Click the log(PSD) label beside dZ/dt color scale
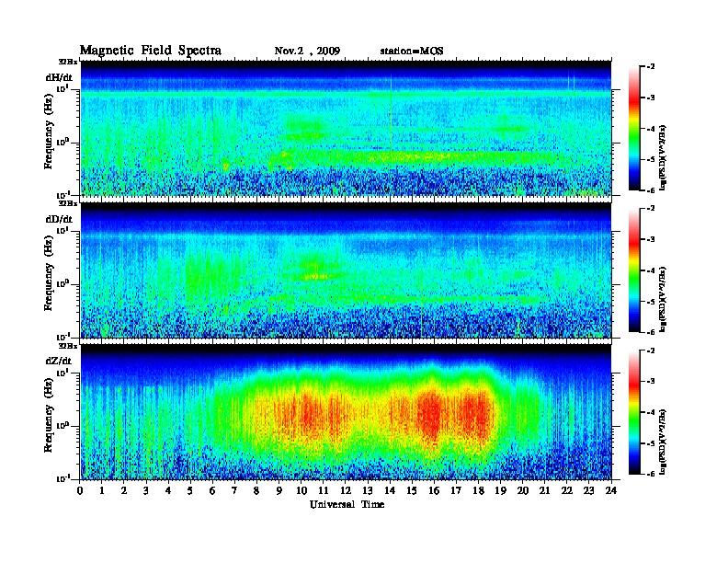Screen dimensions: 728x563 point(663,442)
